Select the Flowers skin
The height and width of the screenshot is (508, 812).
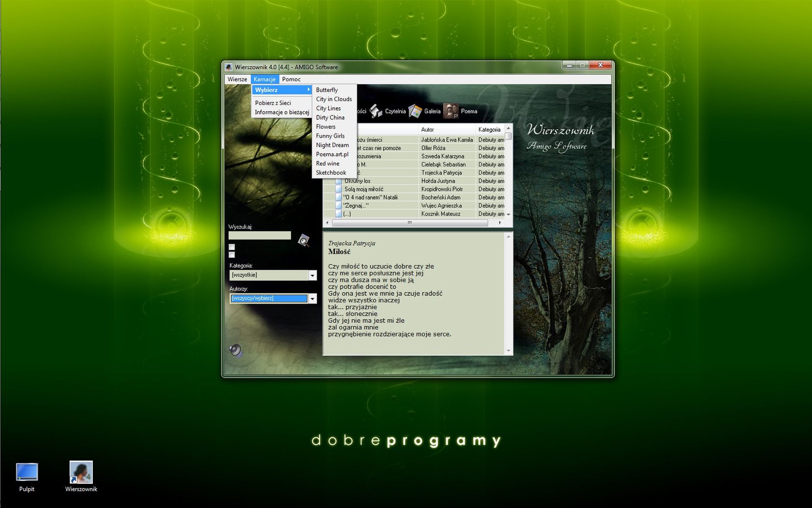[334, 127]
